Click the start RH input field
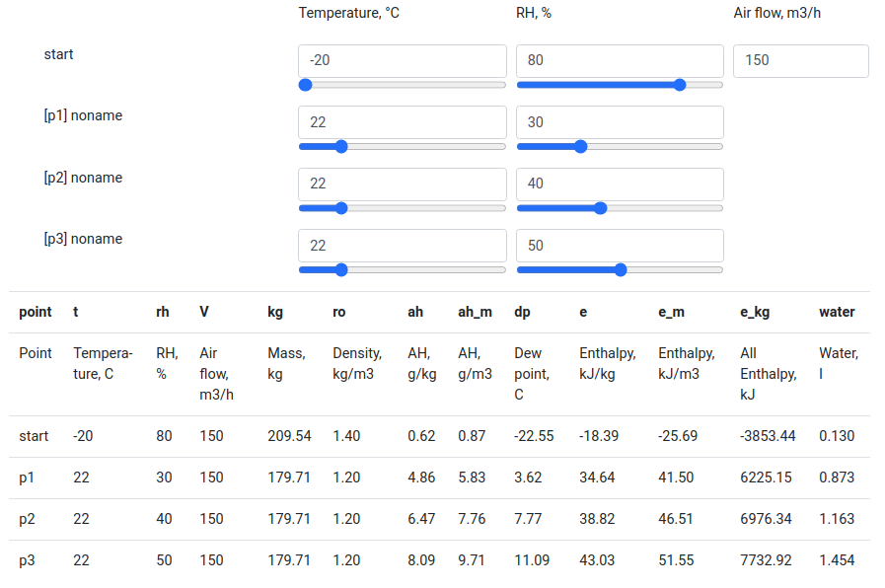885x588 pixels. pyautogui.click(x=620, y=61)
